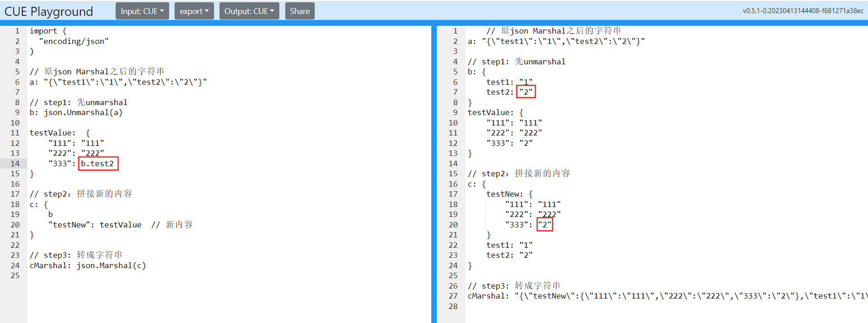Viewport: 868px width, 323px height.
Task: Open the Output: CUE dropdown
Action: (249, 11)
